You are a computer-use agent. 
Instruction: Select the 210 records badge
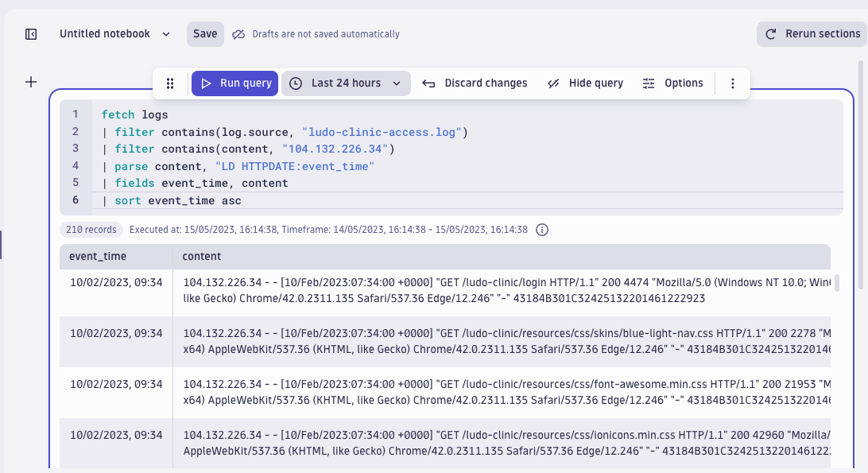point(91,229)
